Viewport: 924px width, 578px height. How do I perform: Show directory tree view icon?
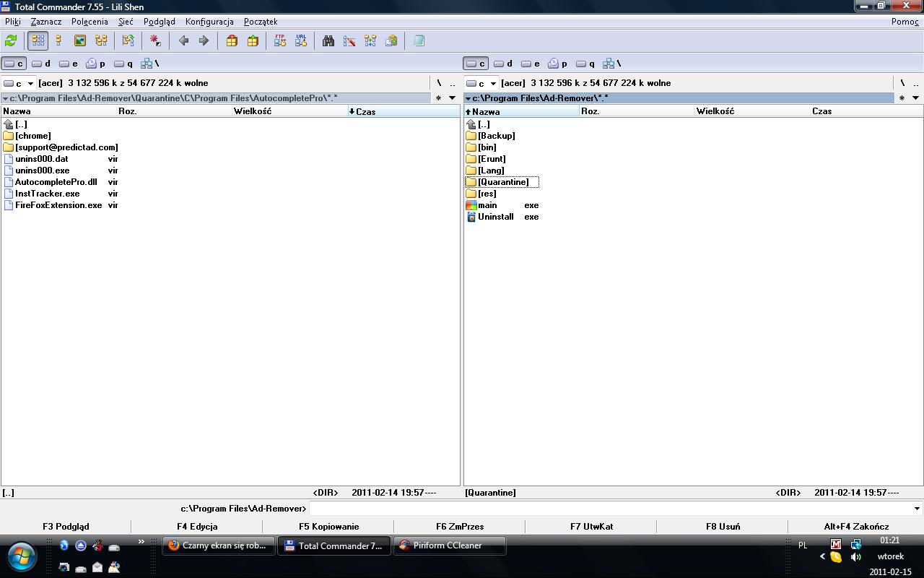pos(101,41)
